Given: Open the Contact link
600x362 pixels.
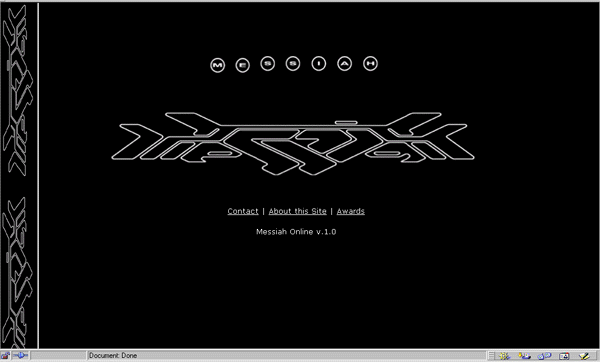Looking at the screenshot, I should (243, 211).
